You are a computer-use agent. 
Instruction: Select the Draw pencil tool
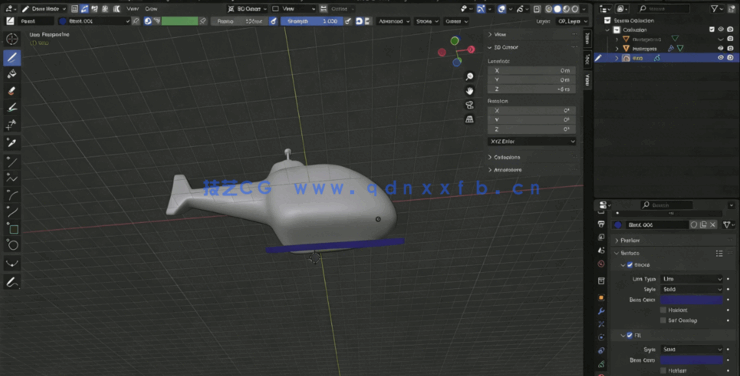12,58
